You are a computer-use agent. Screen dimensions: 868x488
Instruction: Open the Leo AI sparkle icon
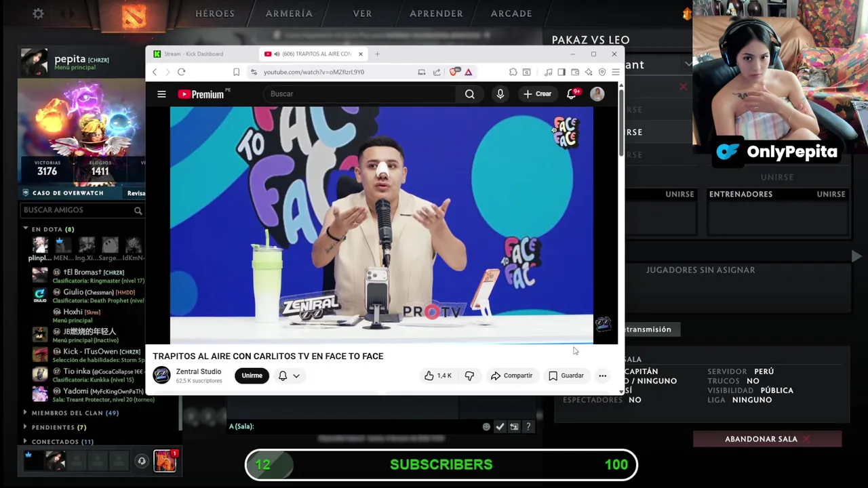[588, 72]
